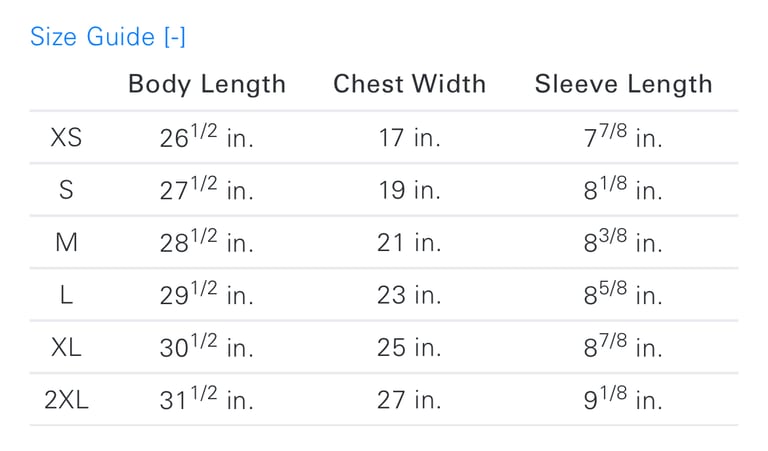Image resolution: width=768 pixels, height=451 pixels.
Task: Click the Chest Width column header
Action: click(409, 84)
